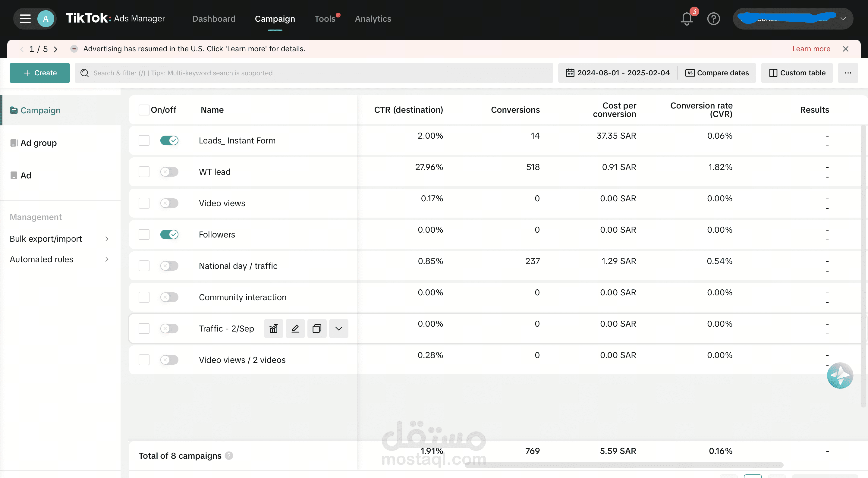
Task: Click the calendar icon in date range
Action: click(570, 73)
